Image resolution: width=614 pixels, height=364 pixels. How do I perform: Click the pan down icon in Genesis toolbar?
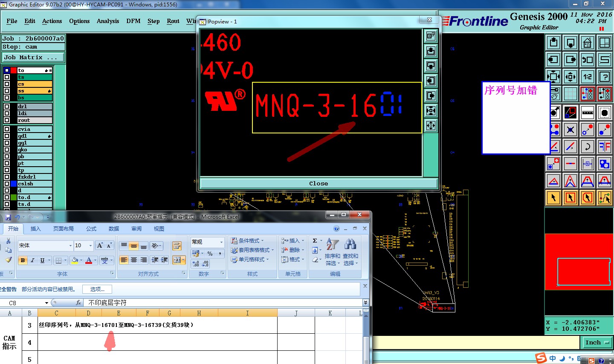(x=571, y=43)
